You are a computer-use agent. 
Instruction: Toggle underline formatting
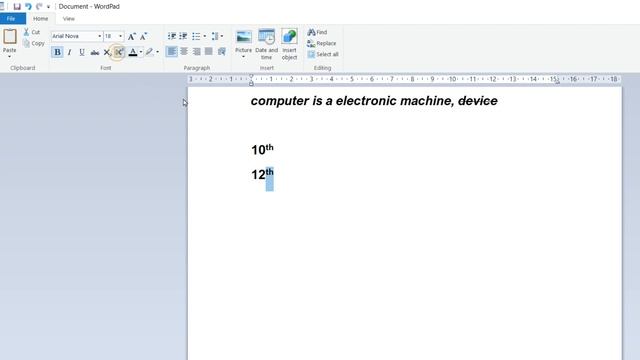tap(82, 52)
